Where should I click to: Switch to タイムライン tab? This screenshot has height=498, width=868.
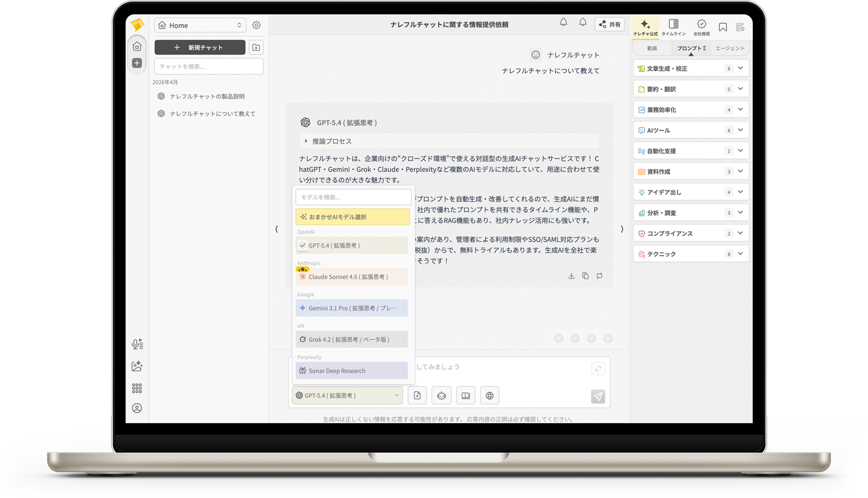coord(673,27)
